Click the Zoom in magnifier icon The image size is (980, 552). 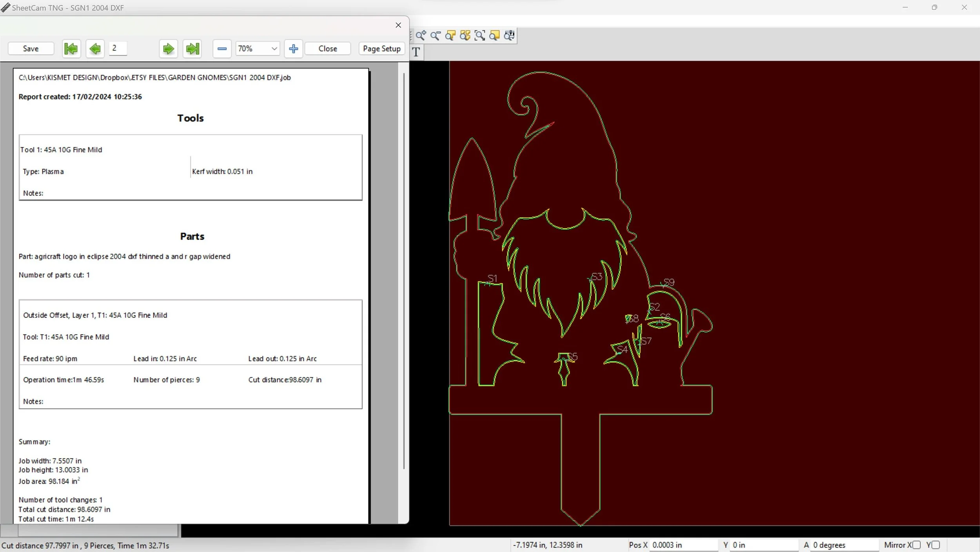coord(421,36)
